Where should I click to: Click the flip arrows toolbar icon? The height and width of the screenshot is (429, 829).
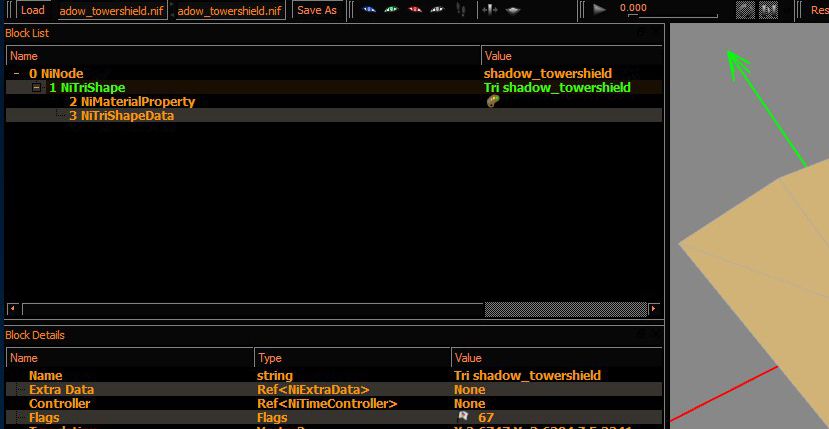[x=490, y=10]
